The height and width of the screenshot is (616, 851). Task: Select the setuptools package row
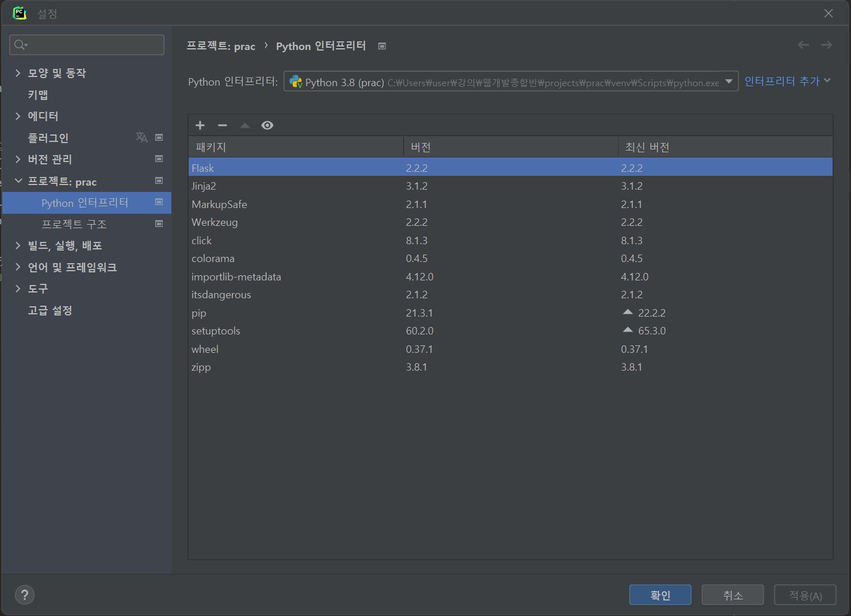[511, 331]
